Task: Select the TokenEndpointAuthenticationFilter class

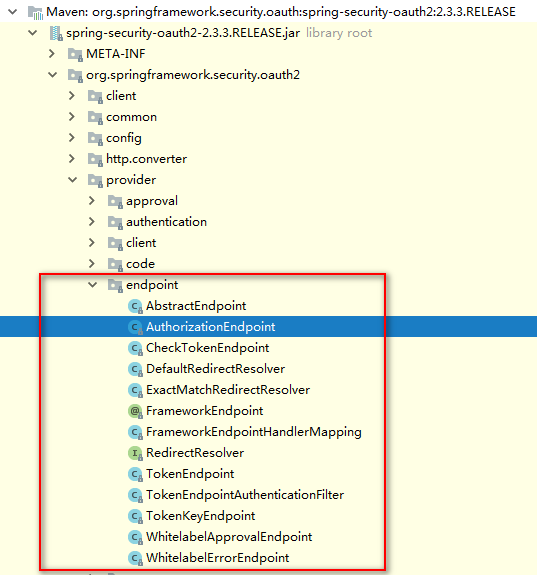Action: (x=245, y=495)
